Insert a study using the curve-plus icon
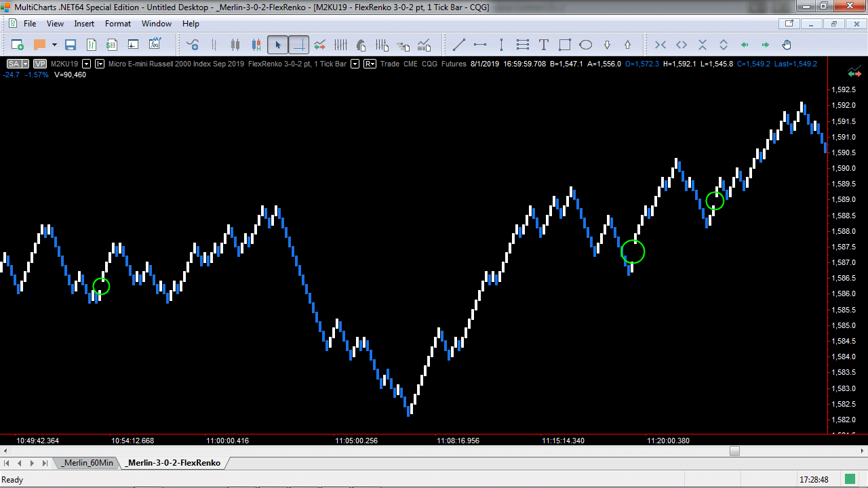This screenshot has width=868, height=488. pos(193,45)
